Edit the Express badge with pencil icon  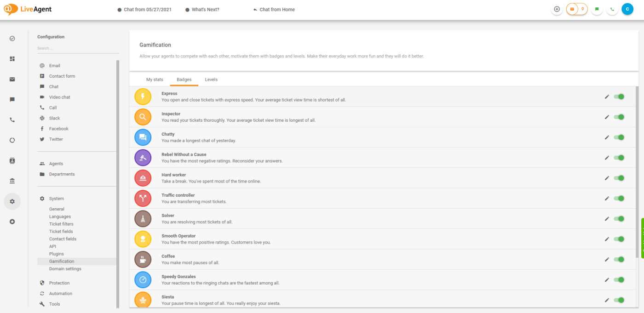point(607,97)
